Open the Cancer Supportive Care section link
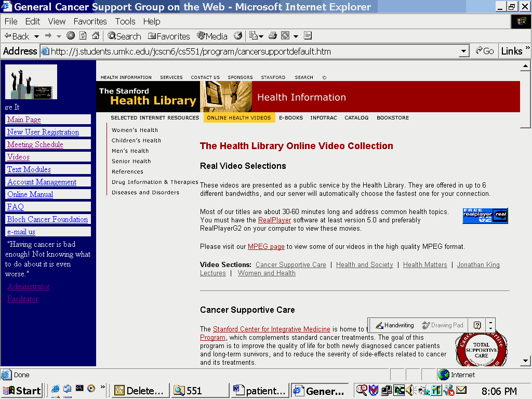The height and width of the screenshot is (399, 532). coord(291,265)
